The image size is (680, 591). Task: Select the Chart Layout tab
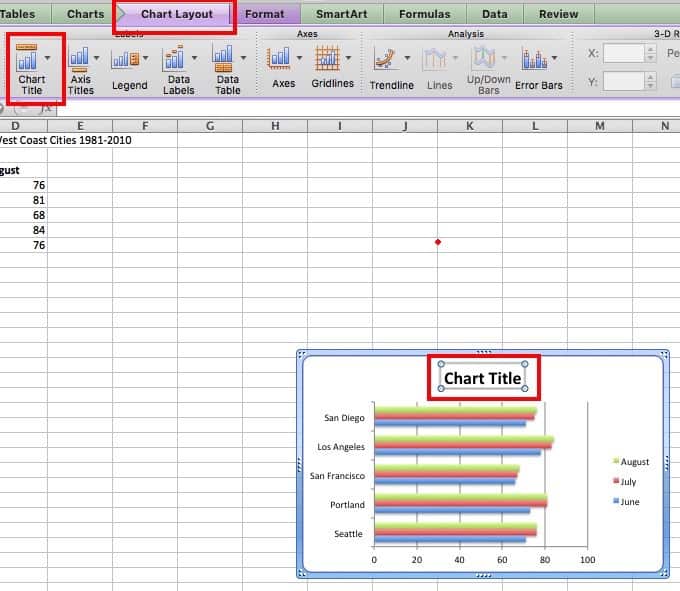click(x=177, y=14)
